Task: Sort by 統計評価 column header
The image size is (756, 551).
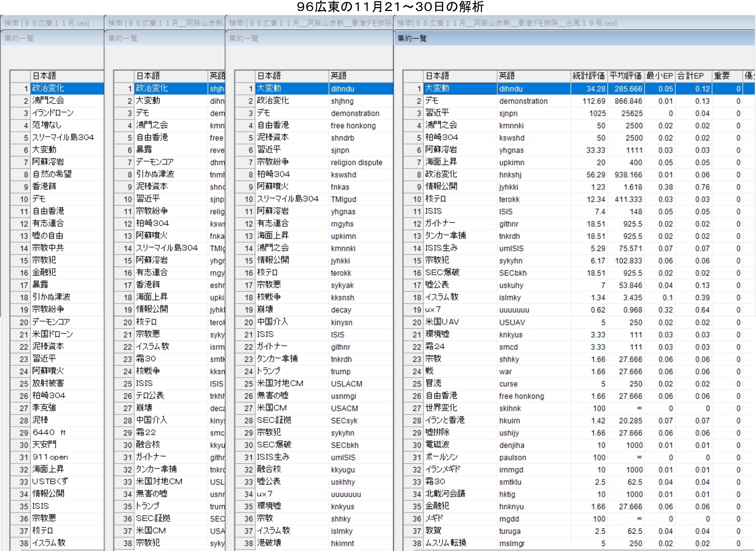Action: (x=589, y=76)
